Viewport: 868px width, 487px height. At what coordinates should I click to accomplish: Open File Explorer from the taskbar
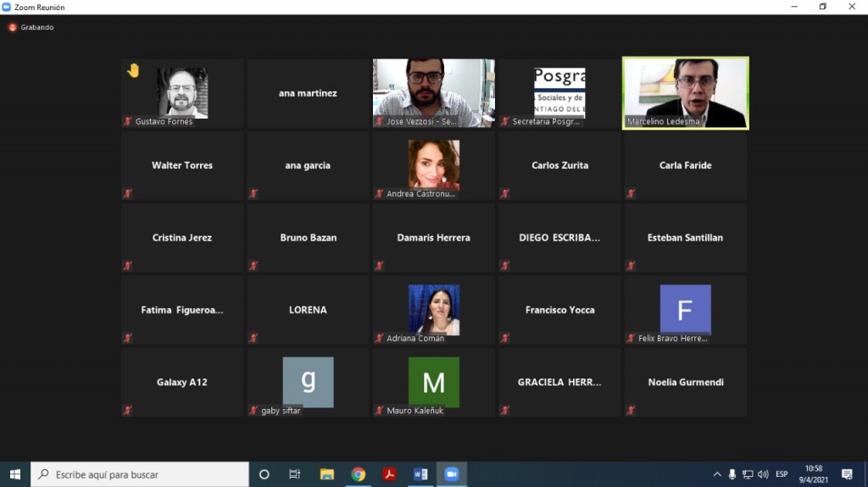pos(327,474)
